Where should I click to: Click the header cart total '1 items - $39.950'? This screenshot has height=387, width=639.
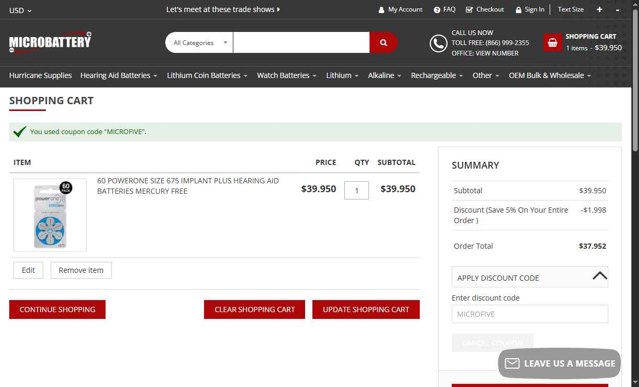pos(594,48)
